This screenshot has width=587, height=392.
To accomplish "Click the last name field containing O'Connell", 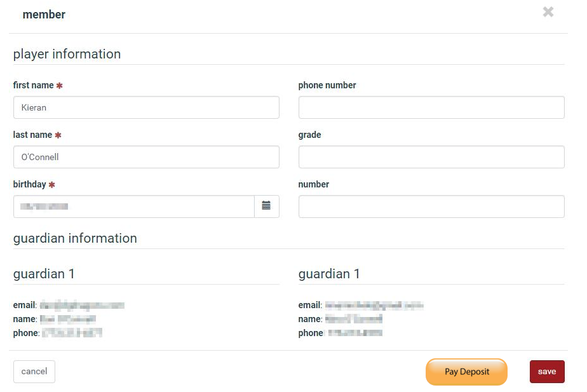I will click(x=146, y=157).
